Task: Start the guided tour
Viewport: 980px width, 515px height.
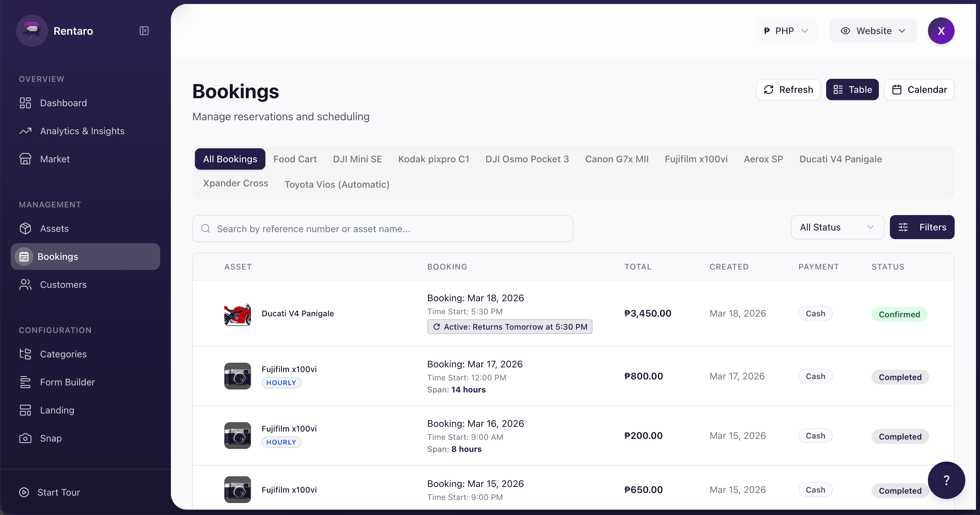Action: pos(59,492)
